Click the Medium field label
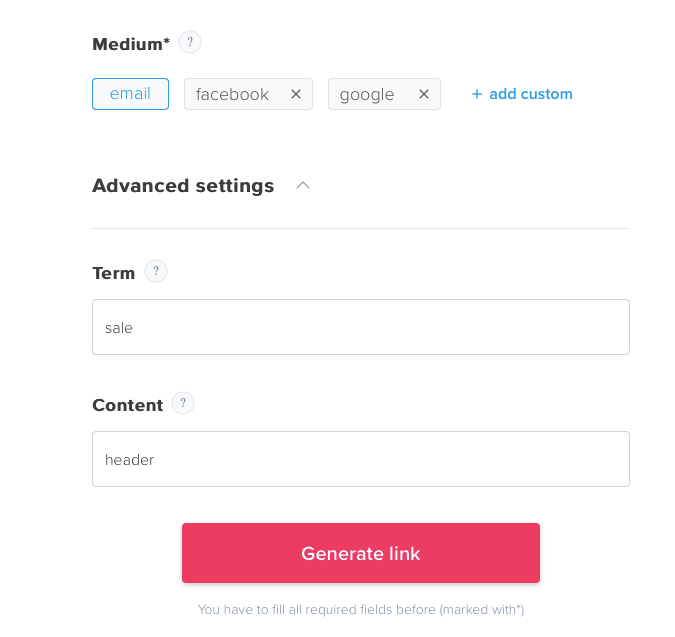The height and width of the screenshot is (637, 675). (x=131, y=44)
